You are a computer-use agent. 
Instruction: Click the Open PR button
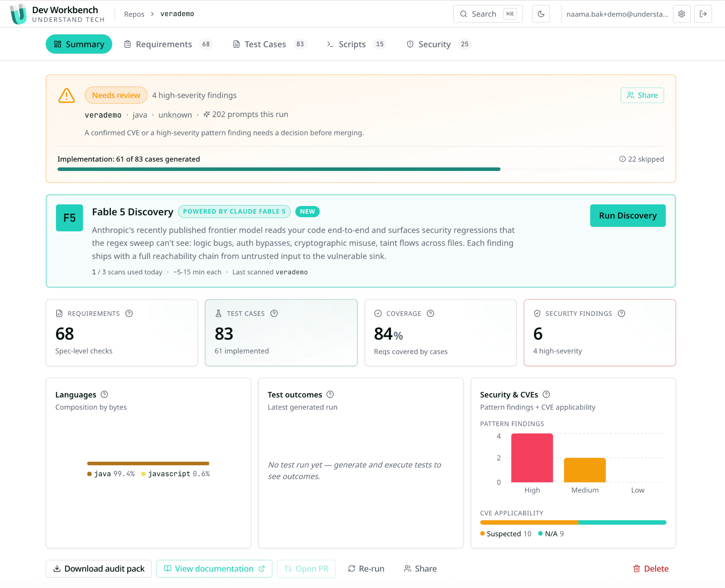click(x=306, y=569)
